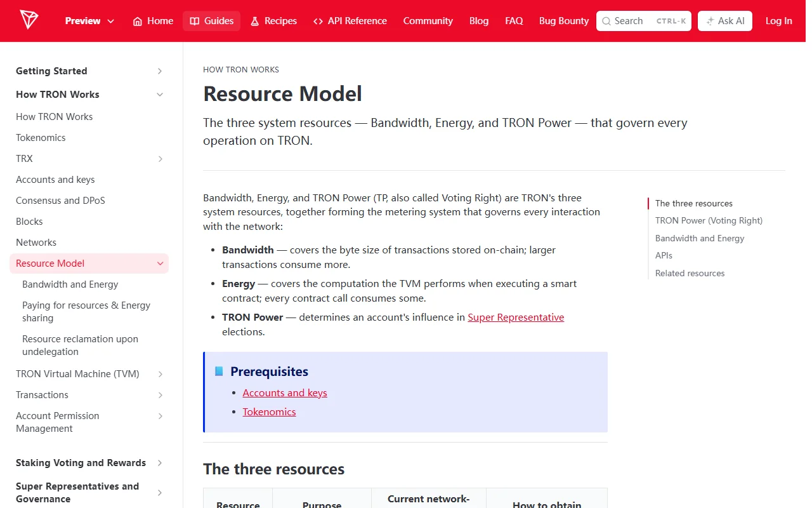The width and height of the screenshot is (812, 508).
Task: Click the API Reference code brackets icon
Action: pyautogui.click(x=318, y=21)
